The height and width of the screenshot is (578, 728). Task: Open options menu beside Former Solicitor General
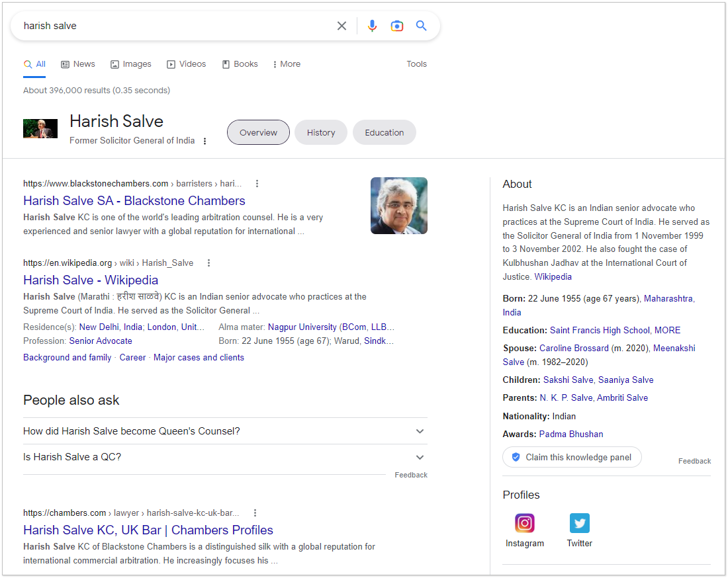[x=205, y=141]
